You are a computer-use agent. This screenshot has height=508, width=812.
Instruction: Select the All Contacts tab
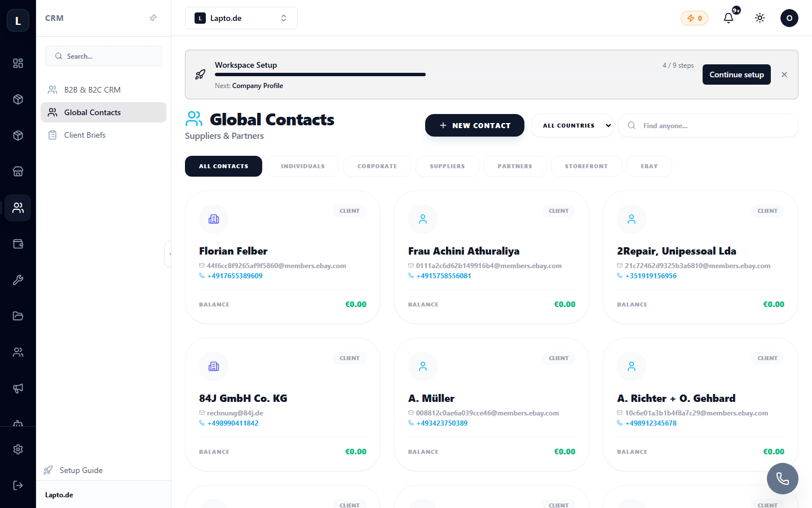tap(223, 166)
